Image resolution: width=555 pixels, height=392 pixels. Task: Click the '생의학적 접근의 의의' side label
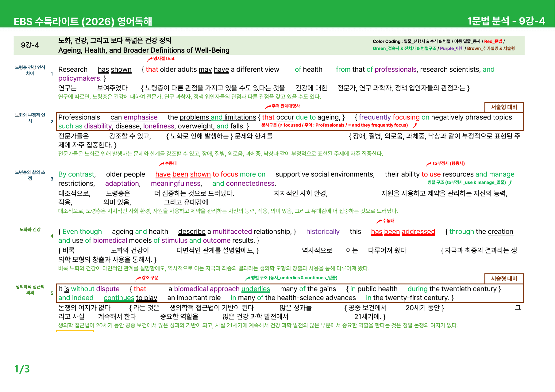tap(30, 290)
